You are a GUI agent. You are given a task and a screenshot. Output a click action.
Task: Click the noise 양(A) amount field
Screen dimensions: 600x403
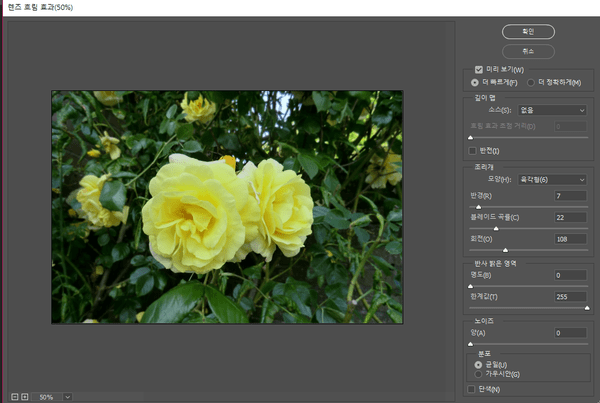[x=570, y=333]
